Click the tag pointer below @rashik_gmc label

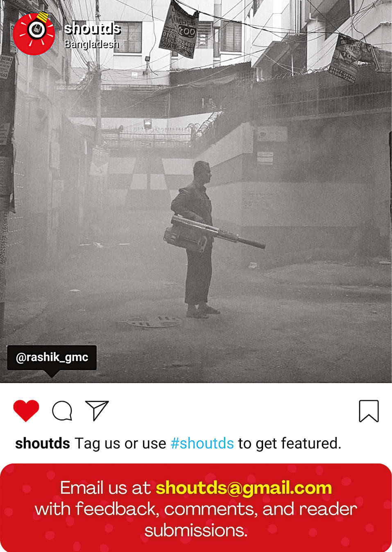click(52, 374)
